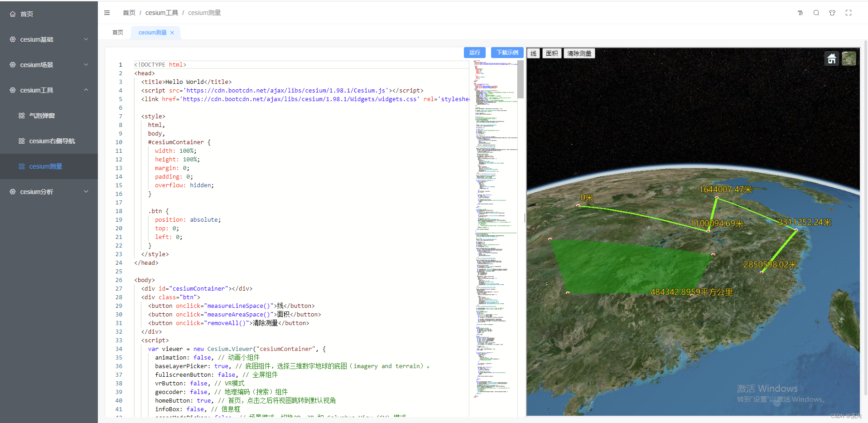This screenshot has height=423, width=868.
Task: Click the 0米 start point label
Action: pos(587,198)
